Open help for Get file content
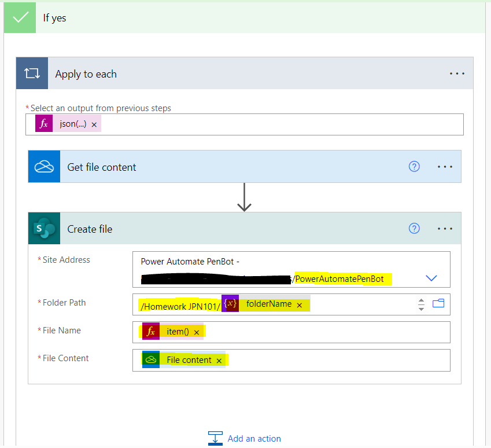This screenshot has height=448, width=491. coord(414,167)
